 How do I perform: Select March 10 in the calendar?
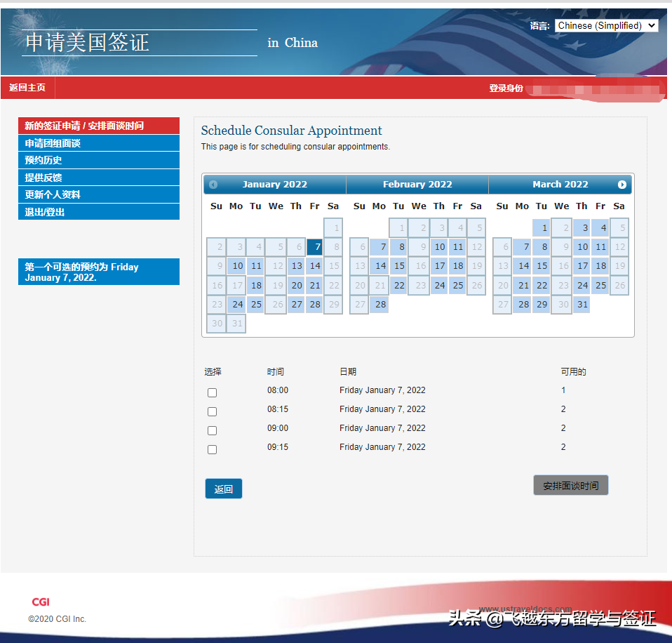tap(582, 246)
